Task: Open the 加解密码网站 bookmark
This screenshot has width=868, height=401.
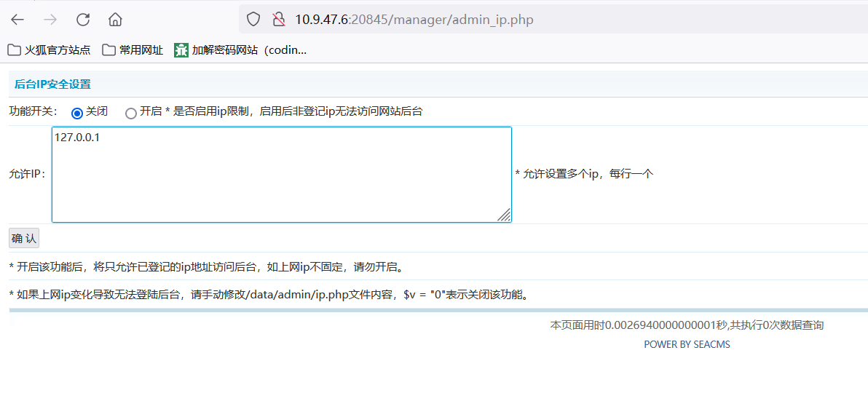Action: coord(240,50)
